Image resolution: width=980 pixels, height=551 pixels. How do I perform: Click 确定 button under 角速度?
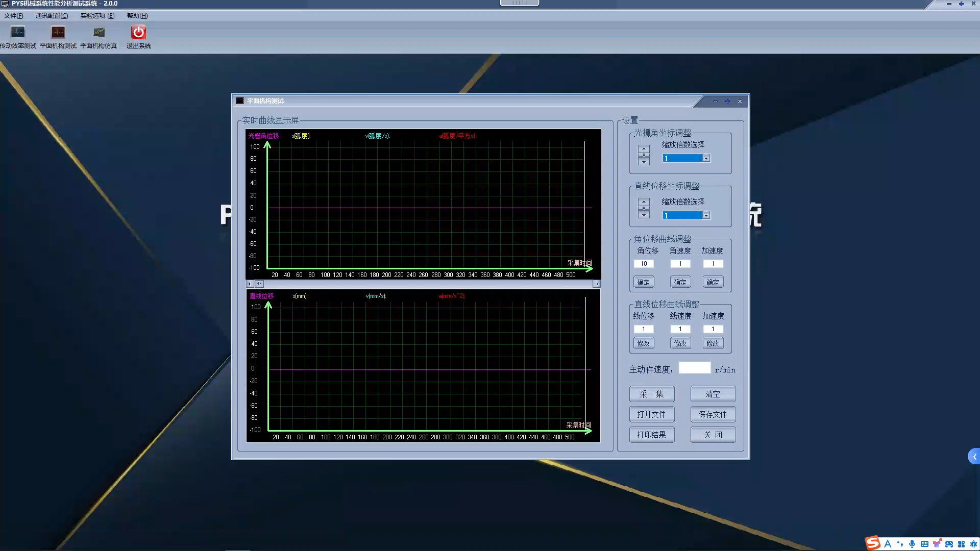tap(680, 282)
